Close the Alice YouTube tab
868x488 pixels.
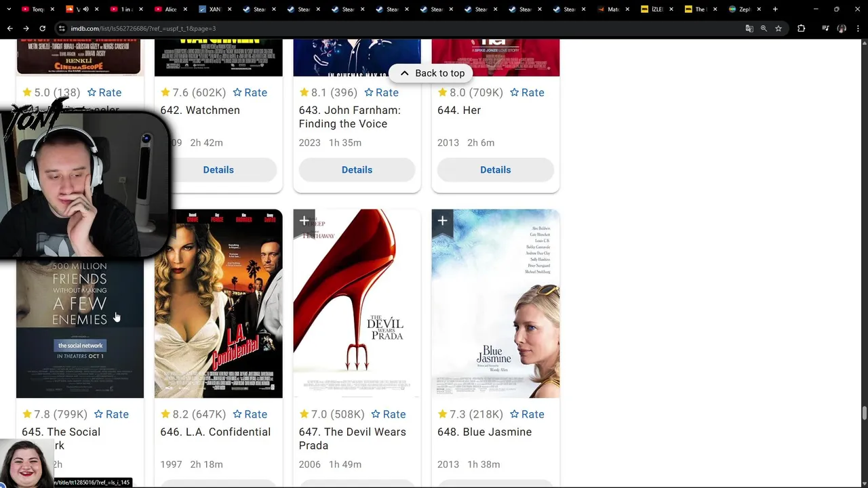pos(185,9)
